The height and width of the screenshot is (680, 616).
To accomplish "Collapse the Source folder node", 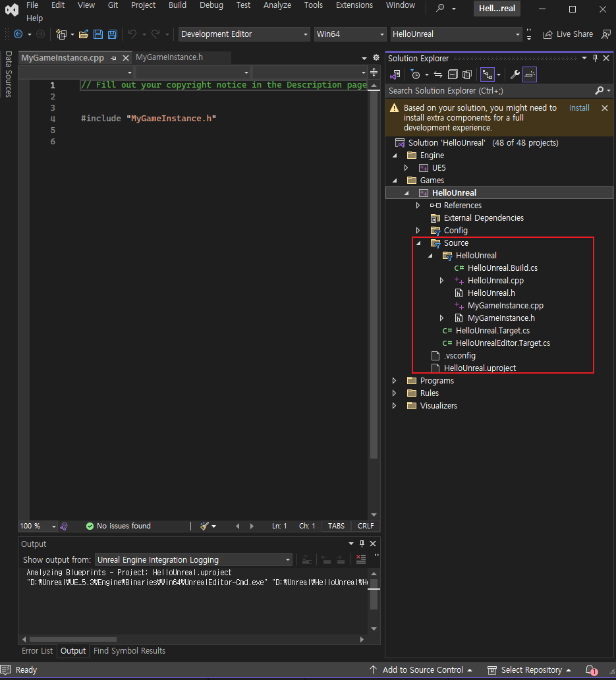I will [418, 243].
